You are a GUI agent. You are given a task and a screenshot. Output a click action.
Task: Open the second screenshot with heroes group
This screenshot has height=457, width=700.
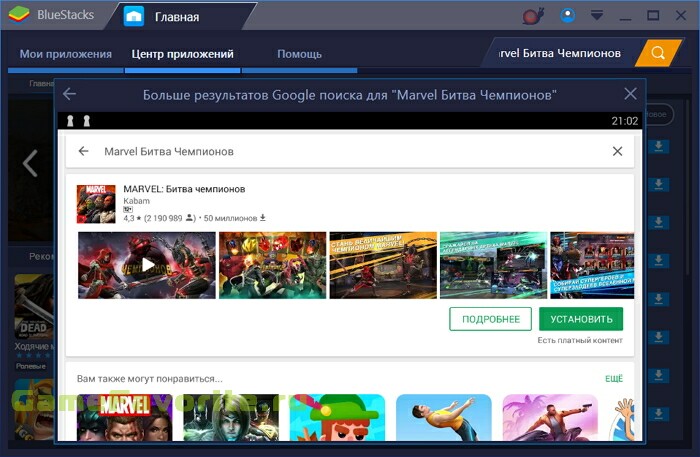click(x=272, y=265)
